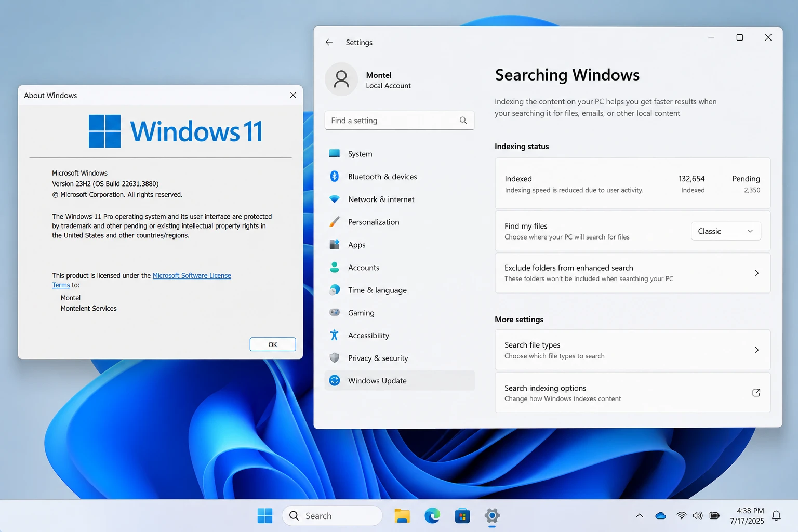Select Gaming label in sidebar

point(361,313)
